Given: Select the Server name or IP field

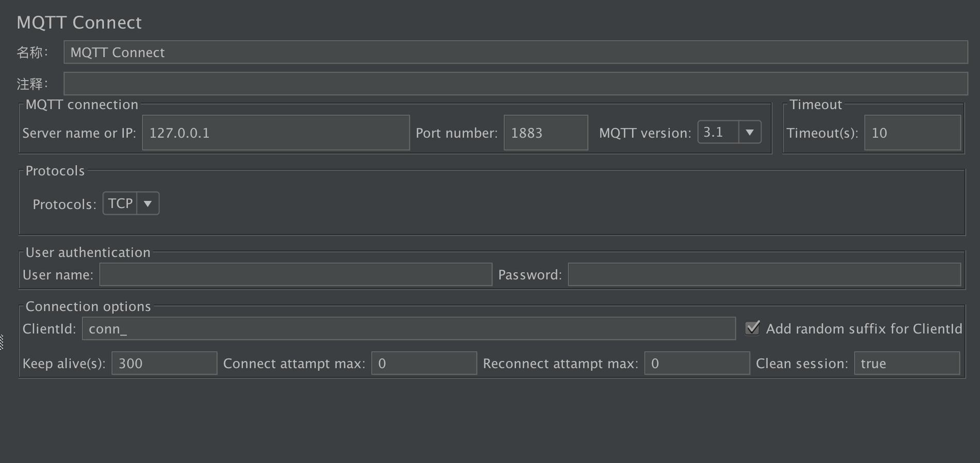Looking at the screenshot, I should pyautogui.click(x=276, y=133).
